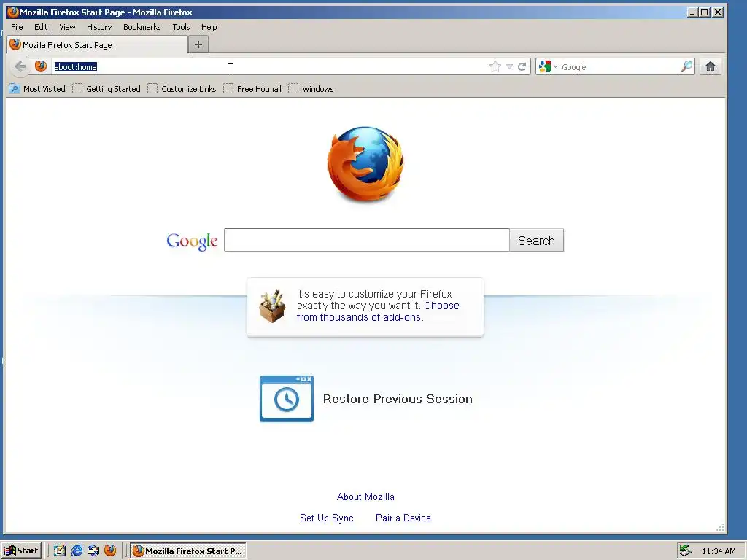The width and height of the screenshot is (747, 560).
Task: Reload the current page
Action: pos(522,66)
